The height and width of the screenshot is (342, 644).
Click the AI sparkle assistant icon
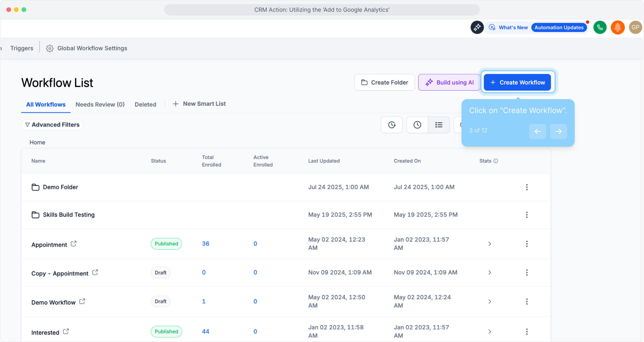pyautogui.click(x=477, y=28)
